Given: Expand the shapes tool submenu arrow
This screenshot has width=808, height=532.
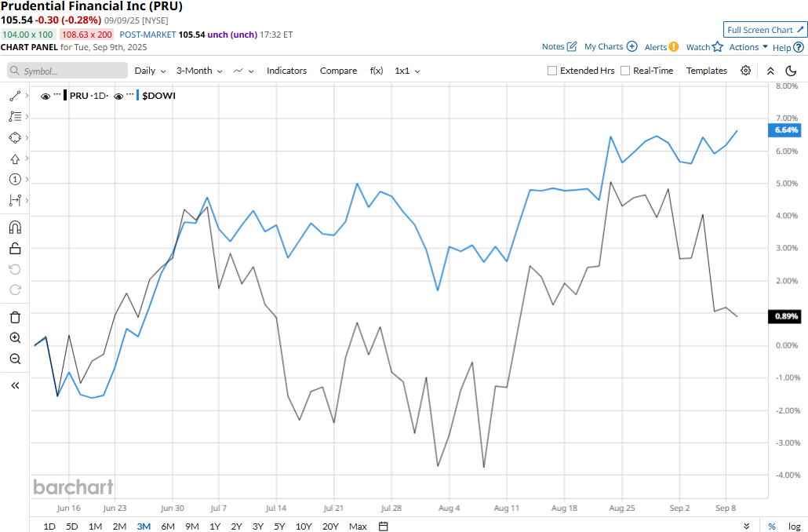Looking at the screenshot, I should click(27, 137).
